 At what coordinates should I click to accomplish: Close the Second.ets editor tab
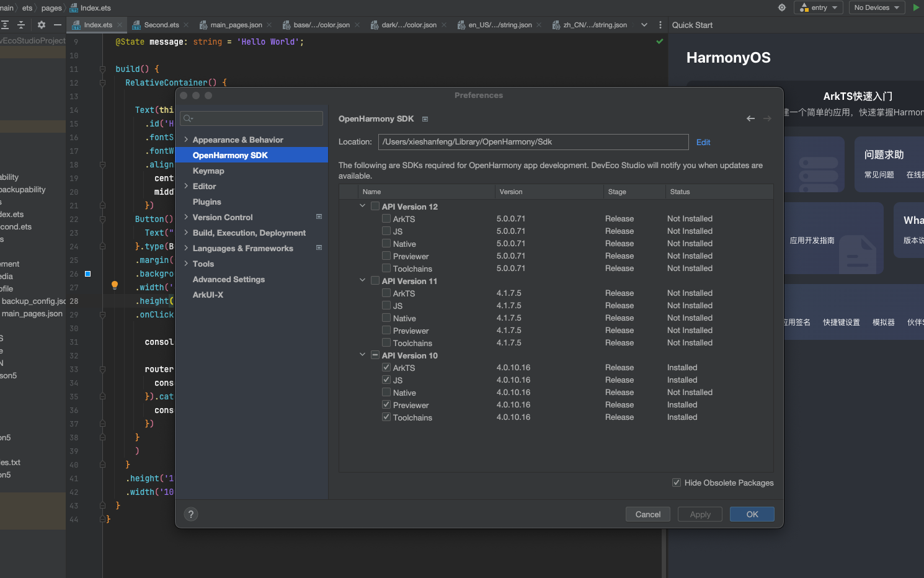[x=186, y=25]
